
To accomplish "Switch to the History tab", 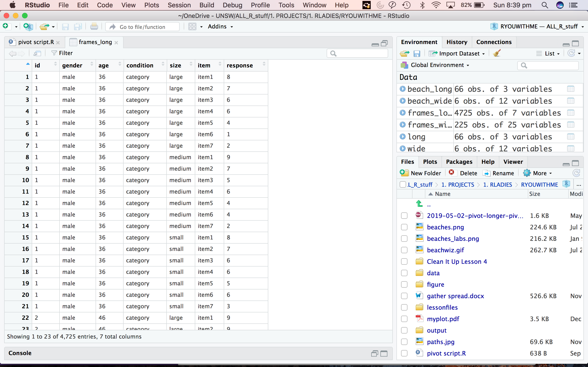I will (457, 42).
